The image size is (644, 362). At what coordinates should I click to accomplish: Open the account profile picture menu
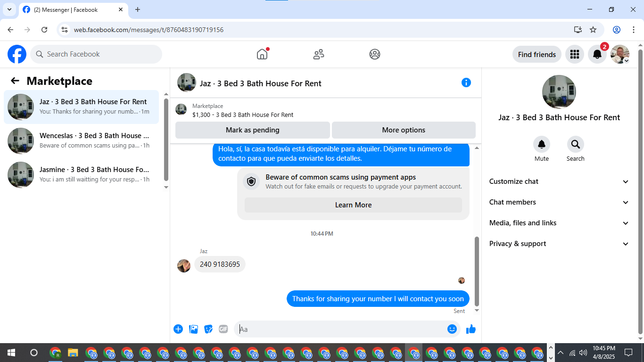click(x=620, y=54)
